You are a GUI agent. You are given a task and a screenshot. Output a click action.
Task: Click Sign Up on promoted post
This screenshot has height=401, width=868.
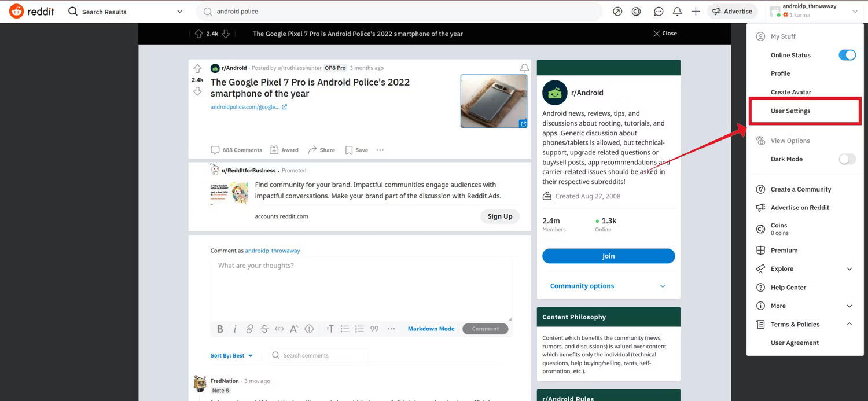click(500, 216)
